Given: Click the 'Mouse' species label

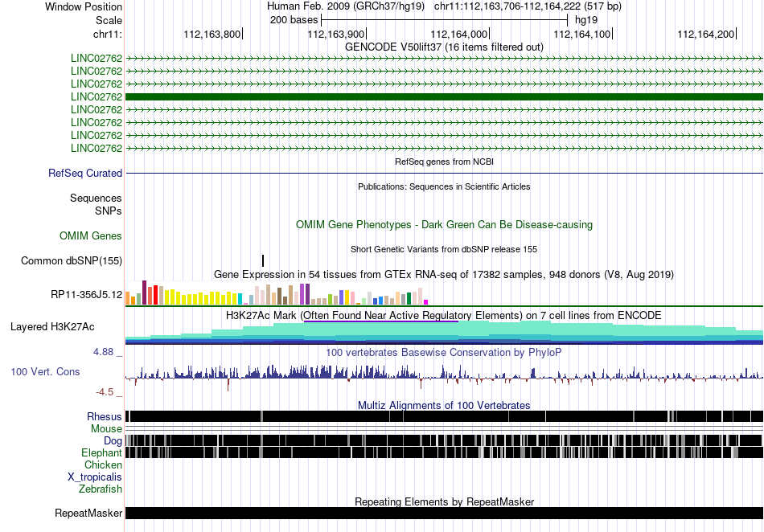Looking at the screenshot, I should tap(106, 429).
